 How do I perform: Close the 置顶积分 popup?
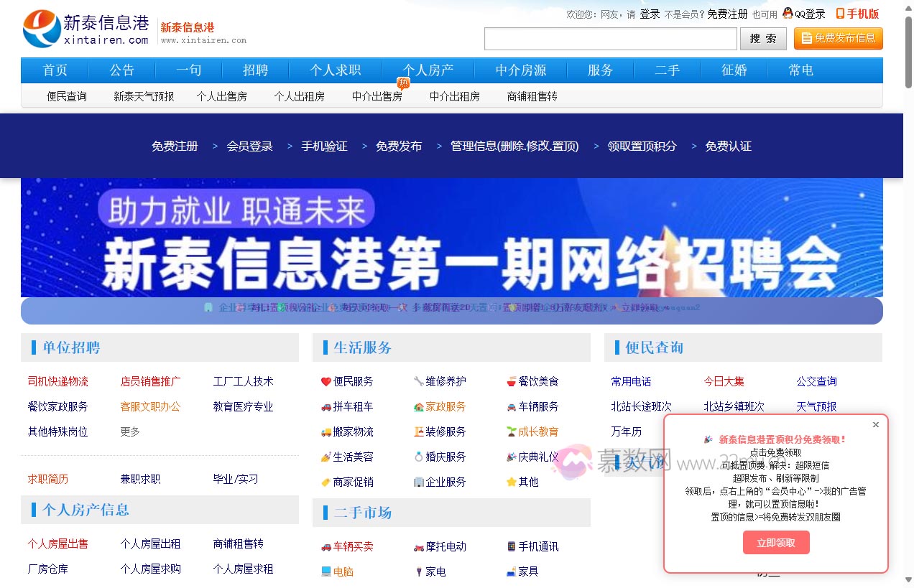point(875,424)
